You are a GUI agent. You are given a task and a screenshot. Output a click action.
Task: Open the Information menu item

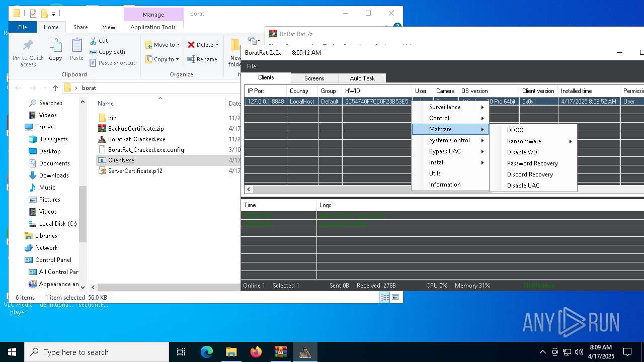coord(450,185)
